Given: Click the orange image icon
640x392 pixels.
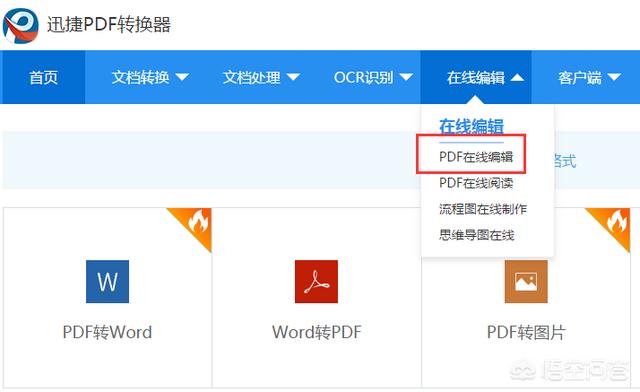Looking at the screenshot, I should (526, 281).
